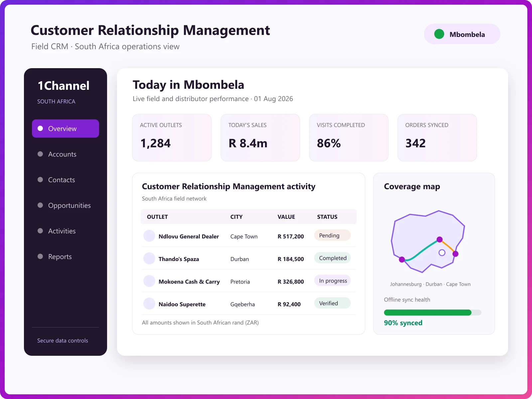Open the Orders Synced card
This screenshot has width=532, height=399.
[437, 138]
